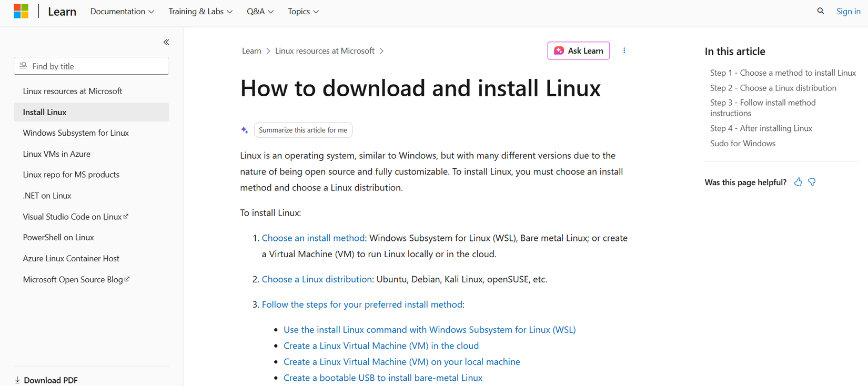
Task: Open Visual Studio Code on Linux link
Action: coord(76,217)
